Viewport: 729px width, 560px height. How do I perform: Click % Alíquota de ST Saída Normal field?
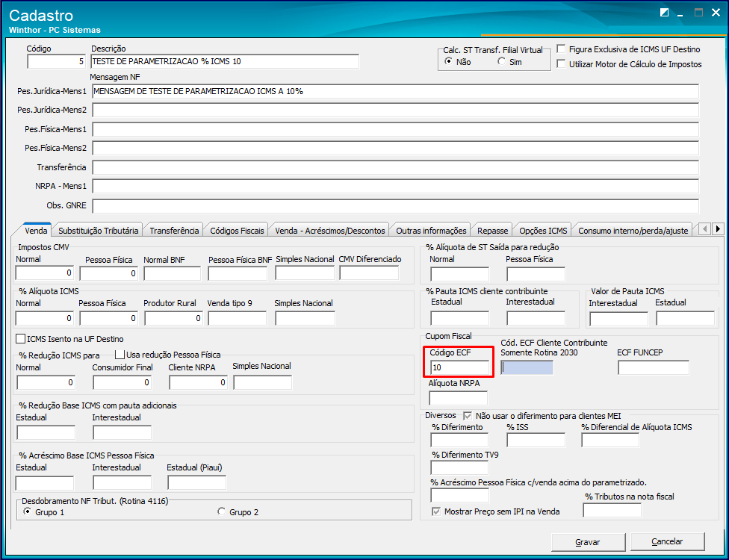pos(460,274)
